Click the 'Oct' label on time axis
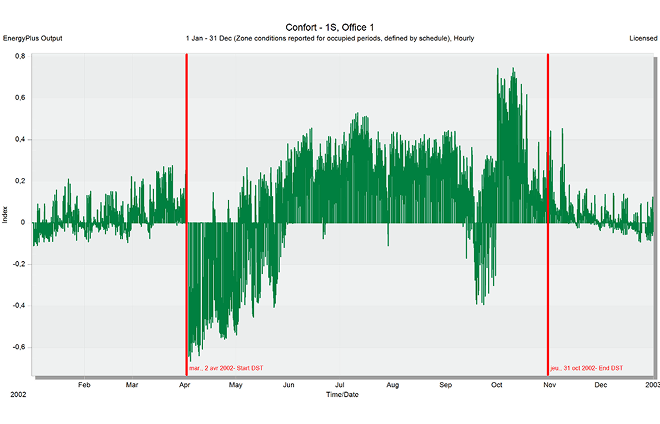This screenshot has width=660, height=424. pos(497,384)
